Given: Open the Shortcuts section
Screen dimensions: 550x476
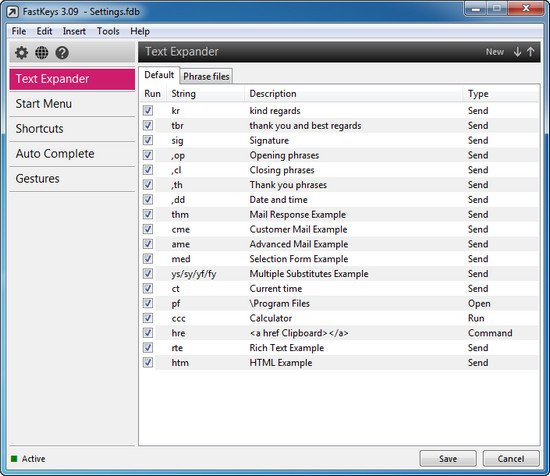Looking at the screenshot, I should pos(72,129).
